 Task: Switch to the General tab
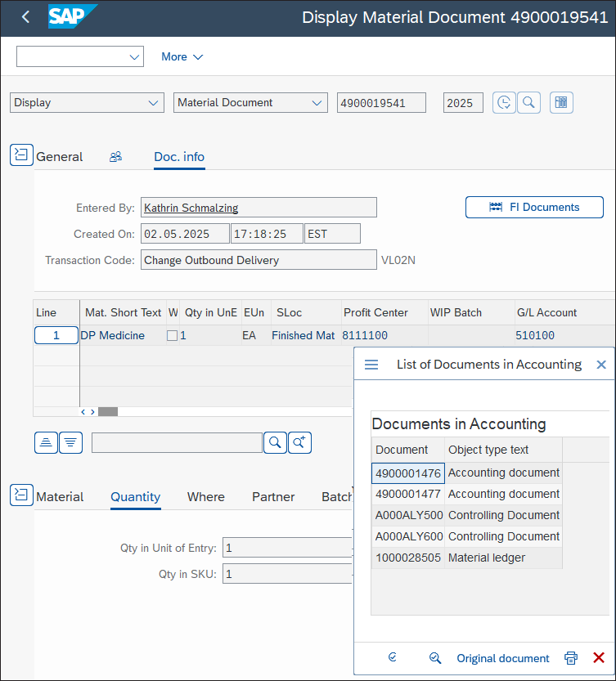59,156
